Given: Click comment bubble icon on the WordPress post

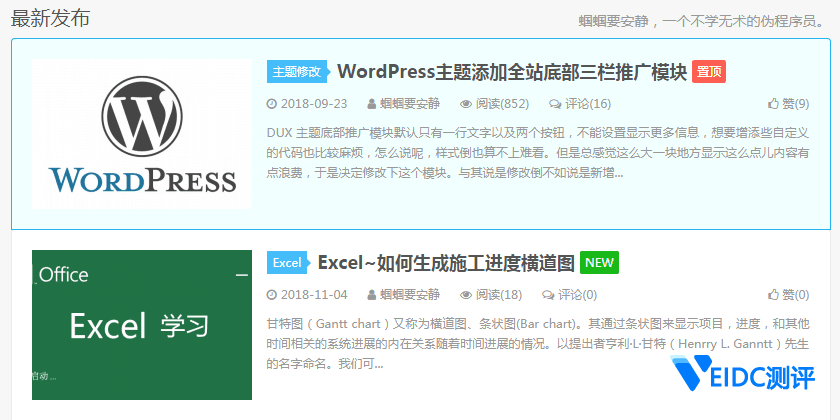Looking at the screenshot, I should coord(555,103).
